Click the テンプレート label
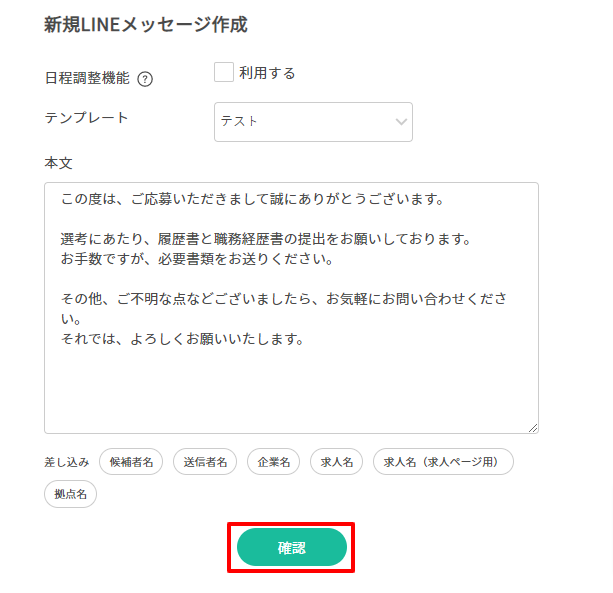Viewport: 613px width, 593px height. 87,118
